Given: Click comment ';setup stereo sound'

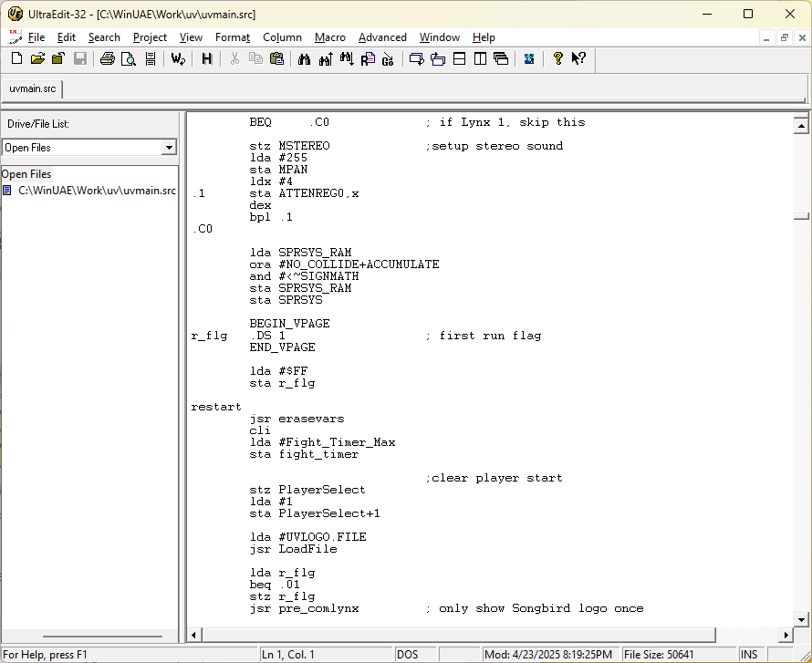Looking at the screenshot, I should pyautogui.click(x=494, y=147).
